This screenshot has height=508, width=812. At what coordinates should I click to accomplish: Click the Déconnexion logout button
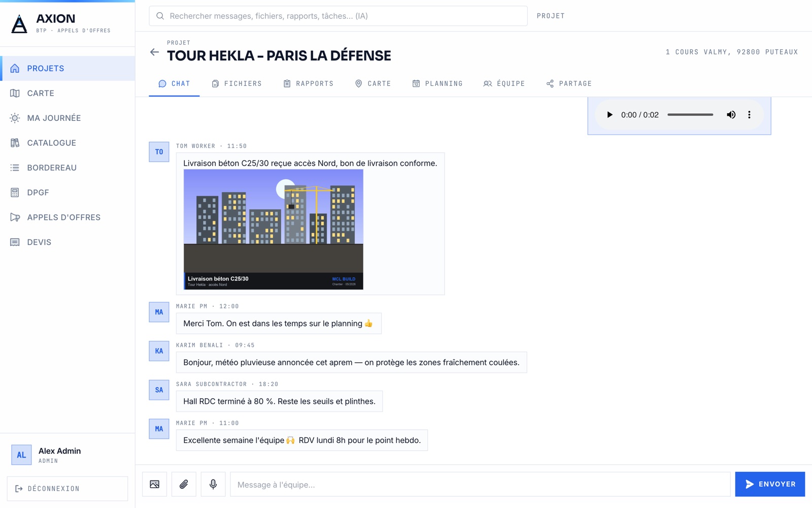point(67,489)
